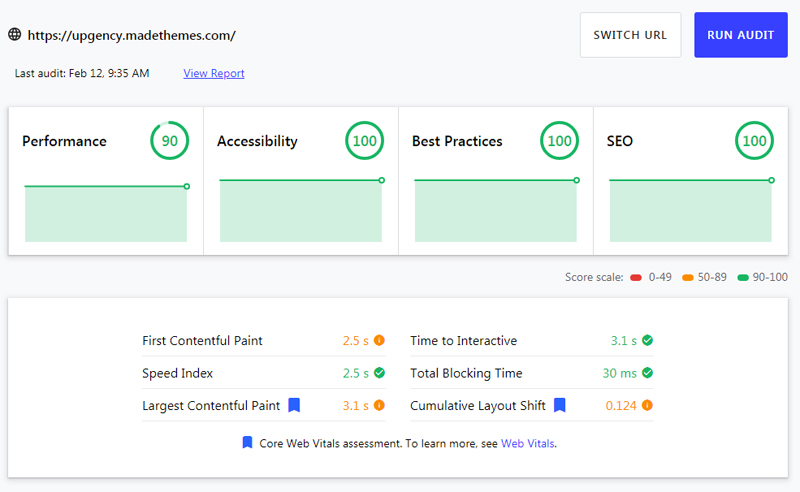Click the First Contentful Paint orange warning icon

pos(379,341)
